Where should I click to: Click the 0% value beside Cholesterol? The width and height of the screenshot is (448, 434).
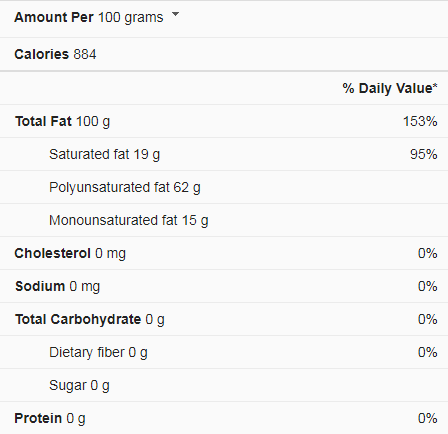(428, 253)
